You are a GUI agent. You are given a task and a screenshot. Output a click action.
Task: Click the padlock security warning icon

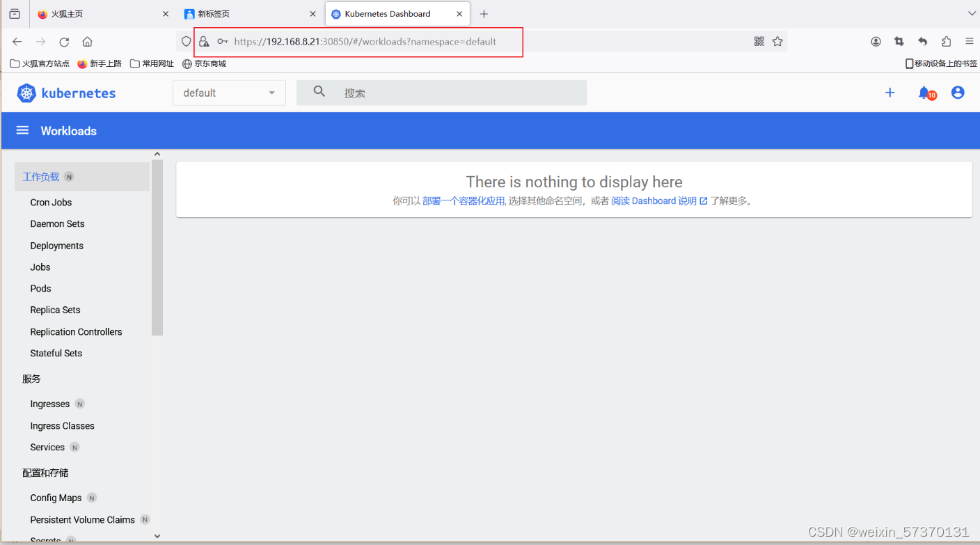(x=204, y=42)
